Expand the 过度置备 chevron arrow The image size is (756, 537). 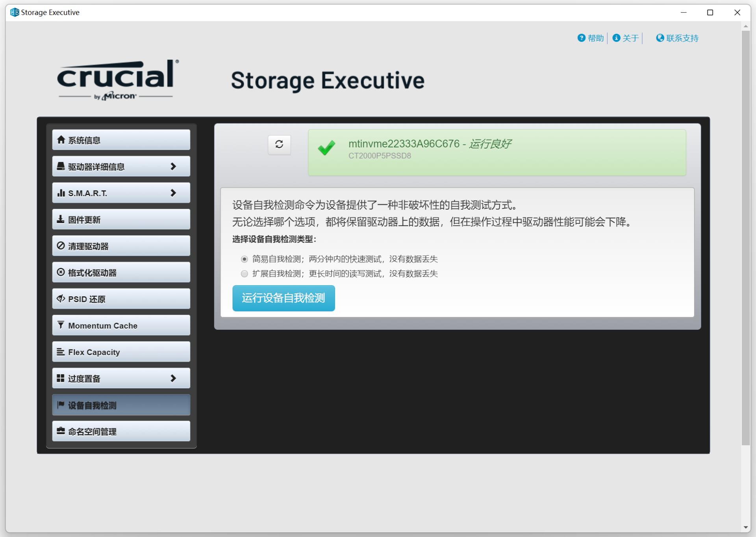(x=173, y=378)
